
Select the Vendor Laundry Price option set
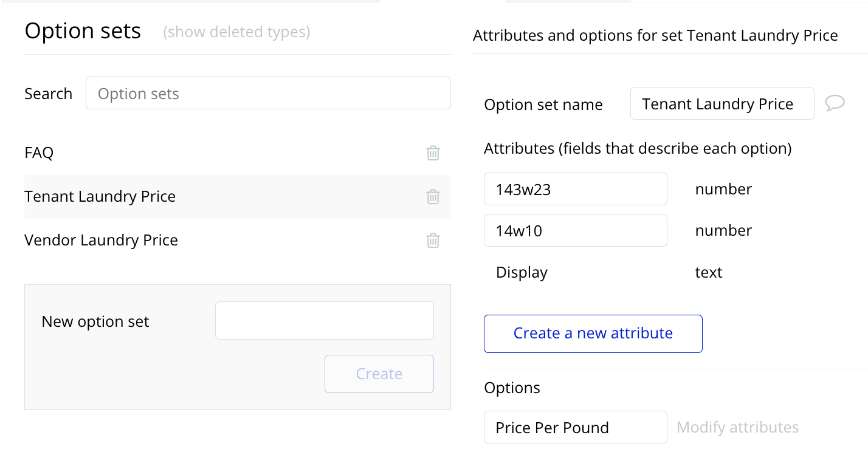101,241
